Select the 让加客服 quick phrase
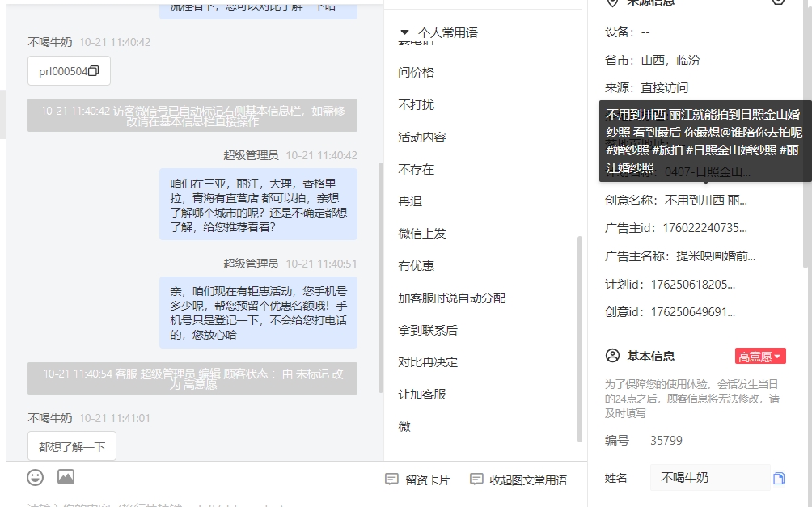Image resolution: width=812 pixels, height=507 pixels. [422, 395]
